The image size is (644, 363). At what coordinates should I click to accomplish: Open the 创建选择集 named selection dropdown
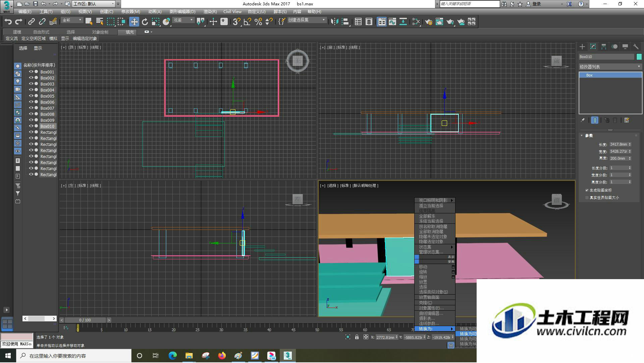[x=307, y=20]
